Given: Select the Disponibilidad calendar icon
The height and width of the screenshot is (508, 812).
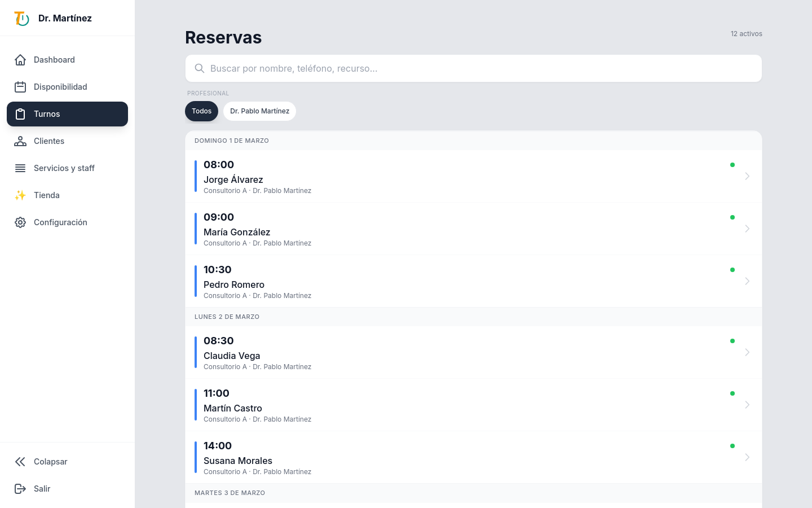Looking at the screenshot, I should pos(20,87).
